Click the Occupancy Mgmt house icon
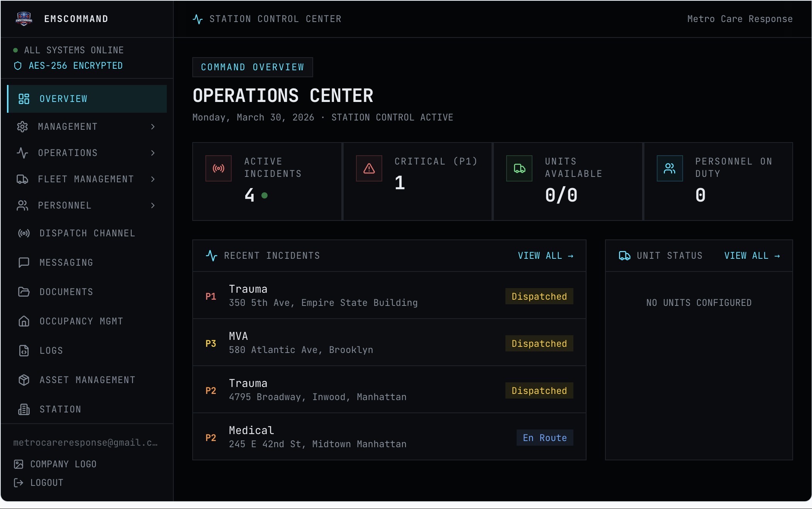 [x=23, y=321]
